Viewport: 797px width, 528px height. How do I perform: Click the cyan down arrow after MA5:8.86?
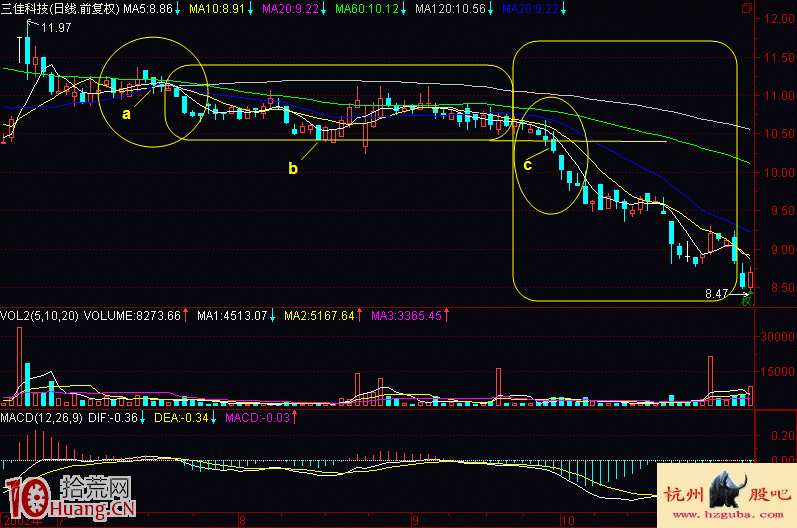click(x=177, y=9)
